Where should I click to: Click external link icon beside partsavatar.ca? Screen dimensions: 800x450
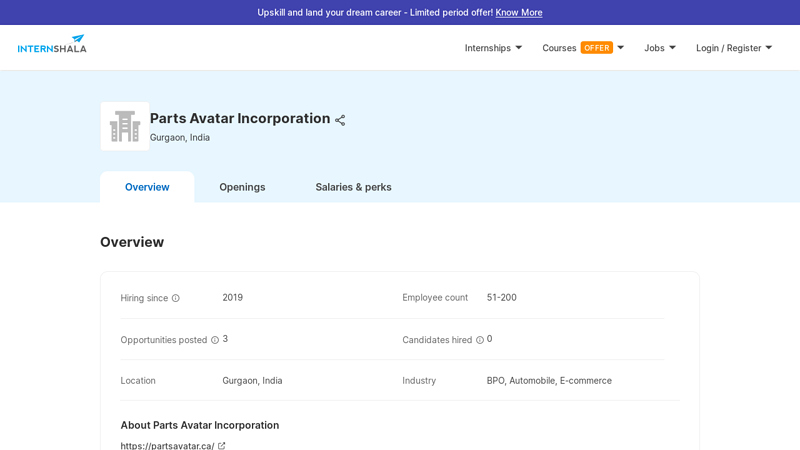pyautogui.click(x=221, y=445)
